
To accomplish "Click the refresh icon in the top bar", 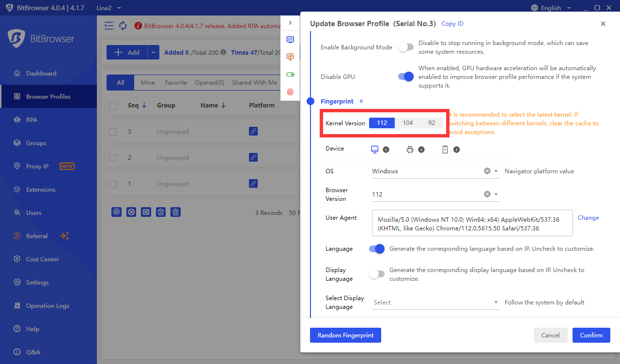I will pyautogui.click(x=123, y=26).
